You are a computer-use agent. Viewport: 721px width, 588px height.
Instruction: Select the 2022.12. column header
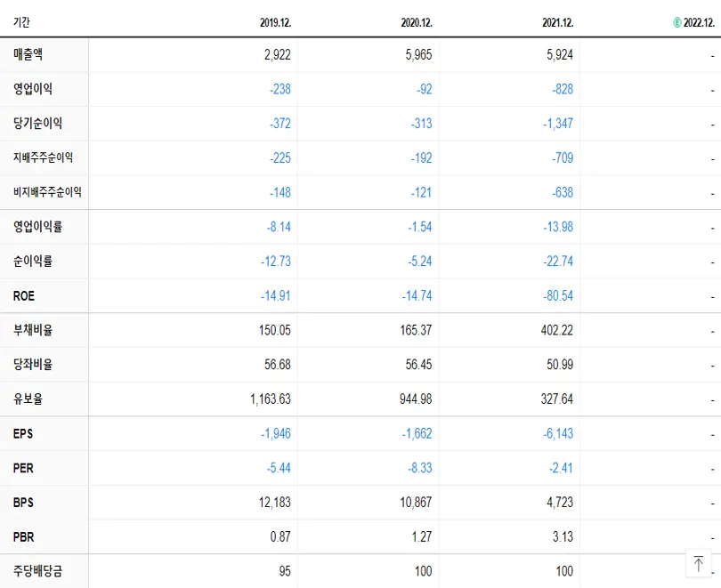tap(699, 22)
